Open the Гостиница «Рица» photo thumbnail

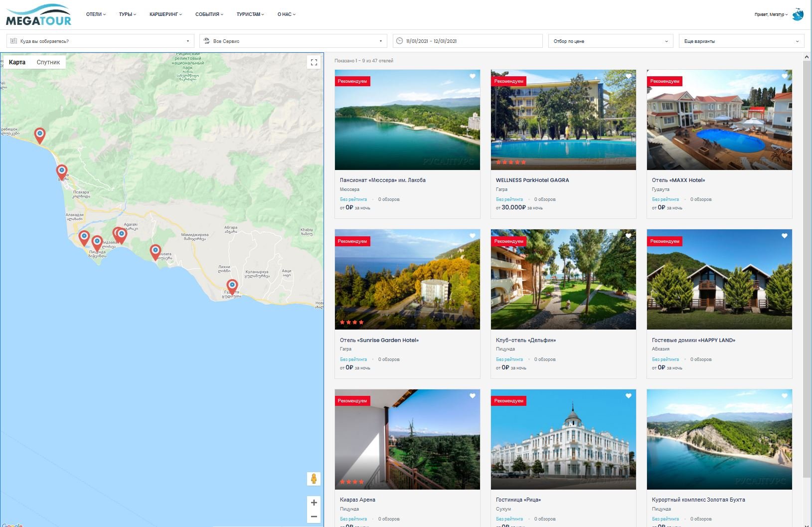point(563,439)
